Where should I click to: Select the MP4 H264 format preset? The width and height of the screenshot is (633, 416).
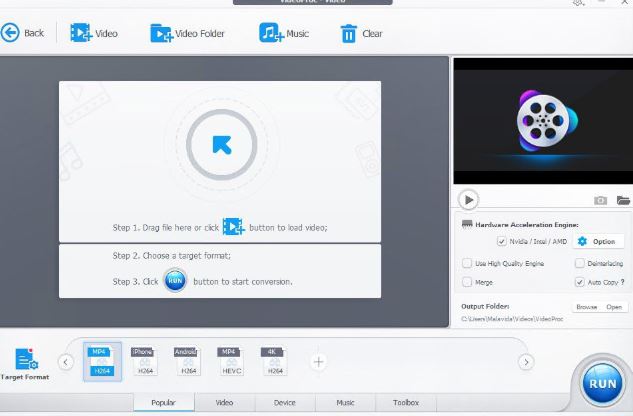coord(102,361)
